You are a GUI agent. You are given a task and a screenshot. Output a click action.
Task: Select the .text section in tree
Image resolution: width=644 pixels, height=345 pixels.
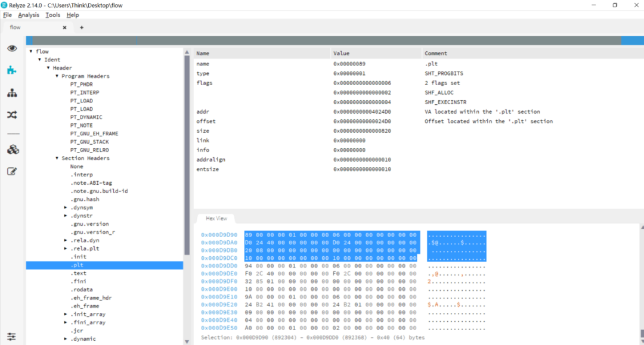(x=78, y=273)
